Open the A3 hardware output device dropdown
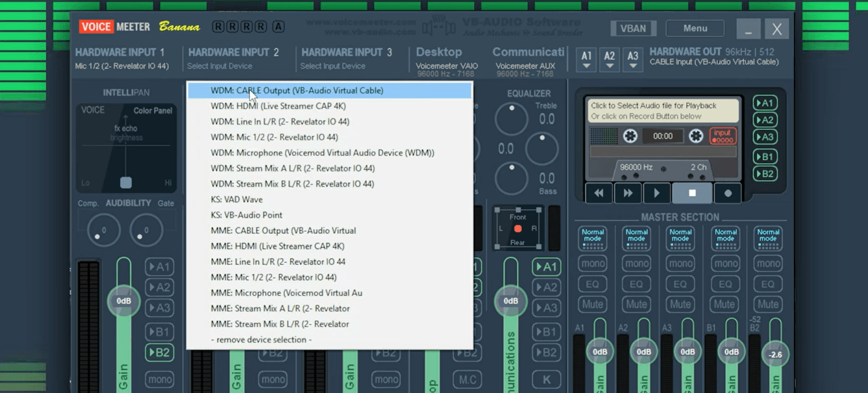Screen dimensions: 868x393 633,59
